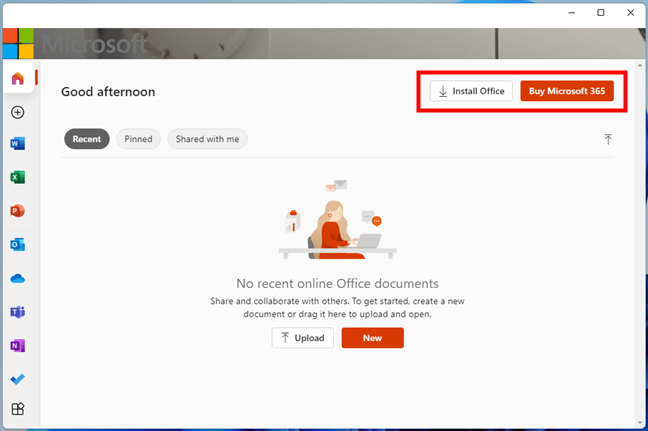Screen dimensions: 648x431
Task: Switch to Shared with me tab
Action: (x=207, y=139)
